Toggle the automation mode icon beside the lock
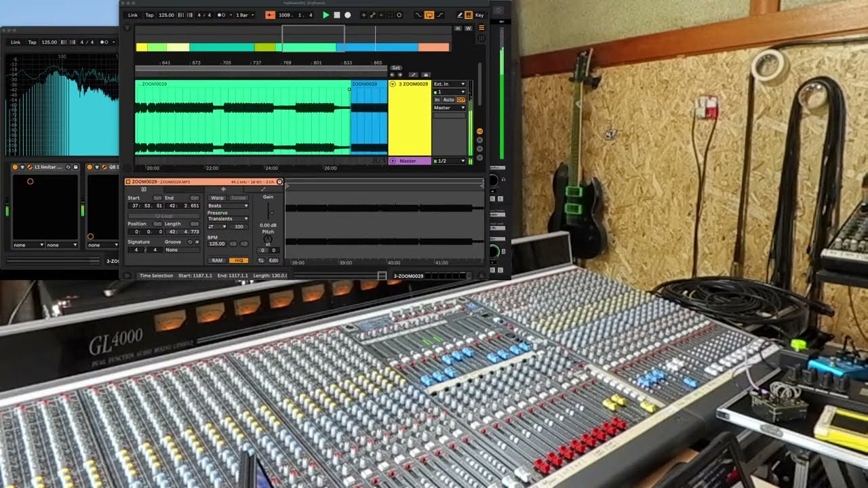The width and height of the screenshot is (868, 488). 414,75
